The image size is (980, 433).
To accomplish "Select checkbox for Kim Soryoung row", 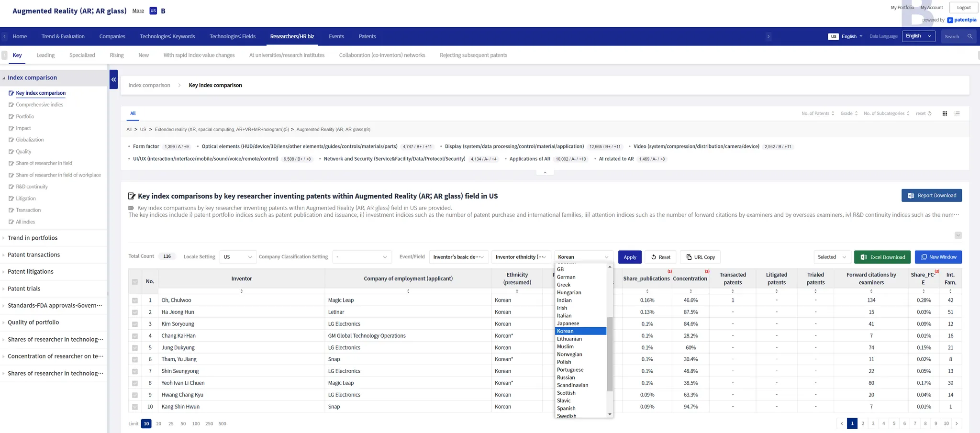I will (x=135, y=324).
